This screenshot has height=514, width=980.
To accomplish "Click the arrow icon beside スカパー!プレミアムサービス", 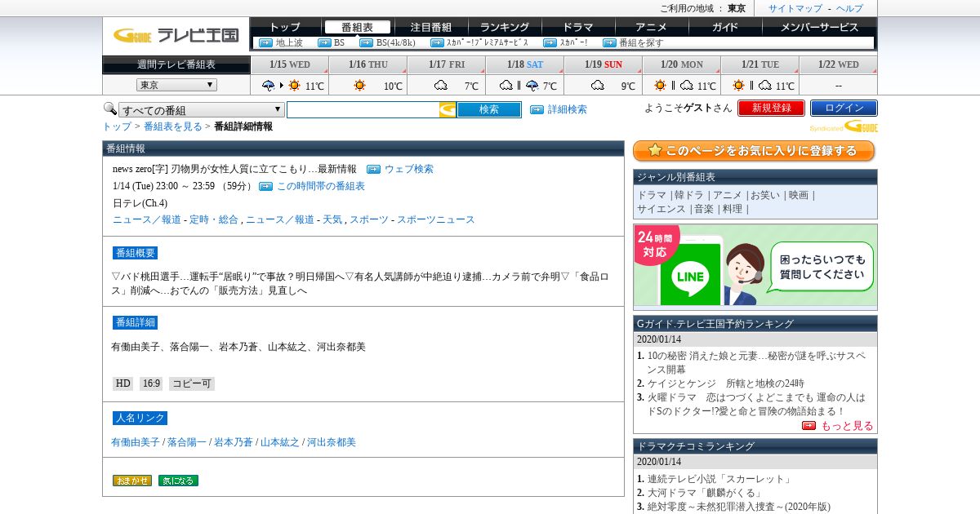I will pyautogui.click(x=436, y=42).
